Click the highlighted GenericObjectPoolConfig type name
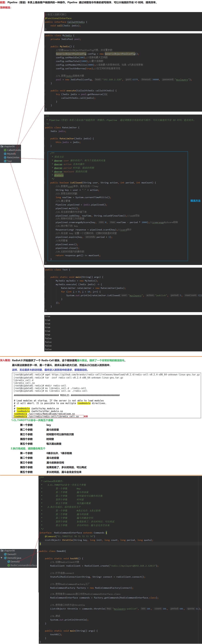This screenshot has width=202, height=644. [71, 54]
